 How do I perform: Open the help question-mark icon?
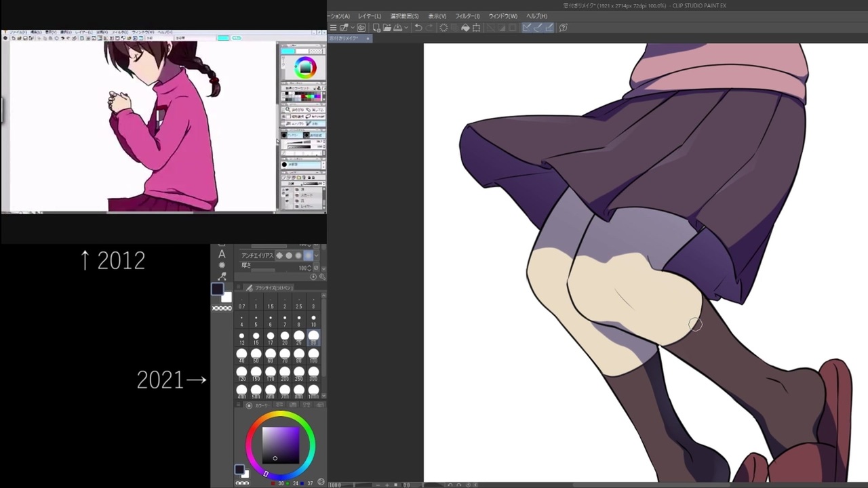tap(564, 28)
